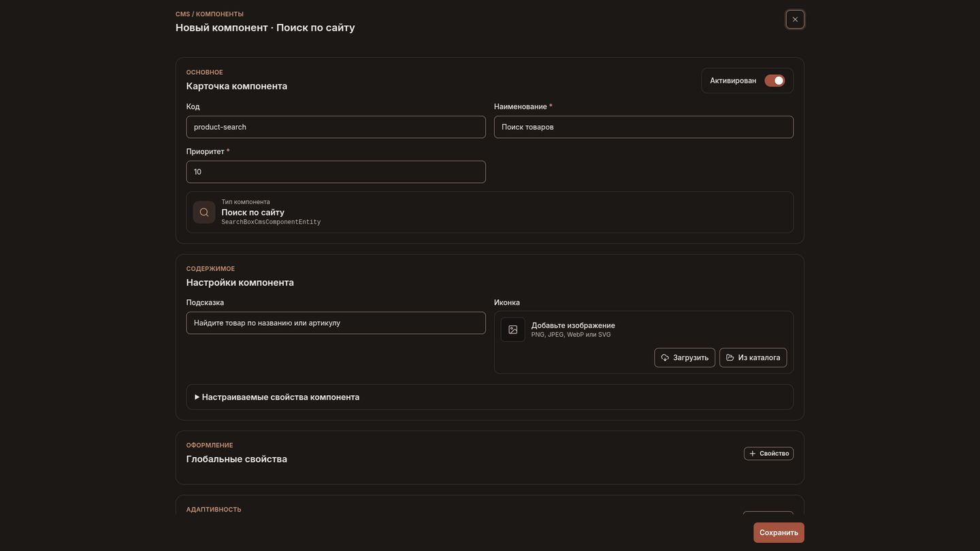The image size is (980, 551).
Task: Open image catalog via Из каталога
Action: click(x=753, y=358)
